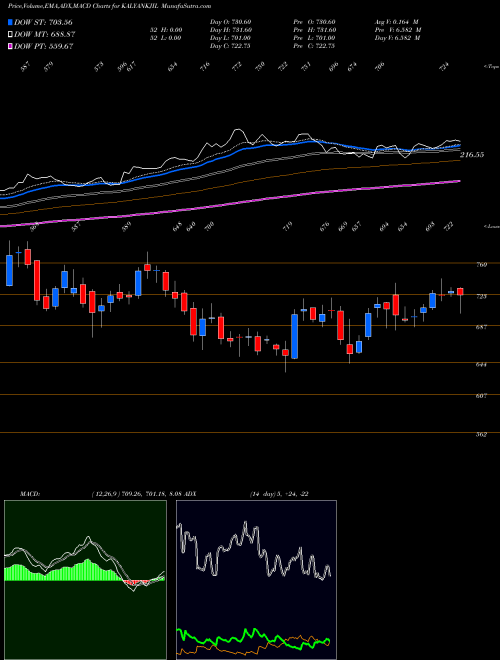The width and height of the screenshot is (500, 660).
Task: Click the blue DOW ST legend swatch
Action: (10, 22)
